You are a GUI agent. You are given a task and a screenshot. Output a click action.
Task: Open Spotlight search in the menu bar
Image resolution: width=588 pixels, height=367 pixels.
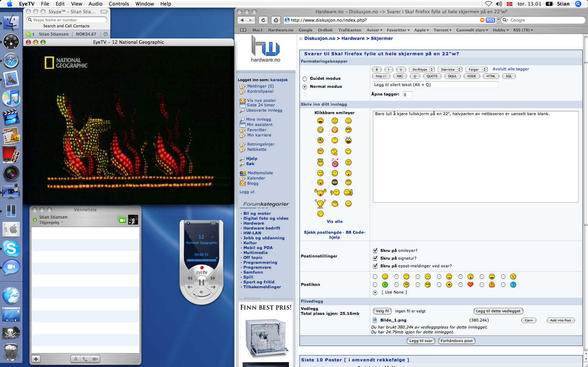point(578,4)
